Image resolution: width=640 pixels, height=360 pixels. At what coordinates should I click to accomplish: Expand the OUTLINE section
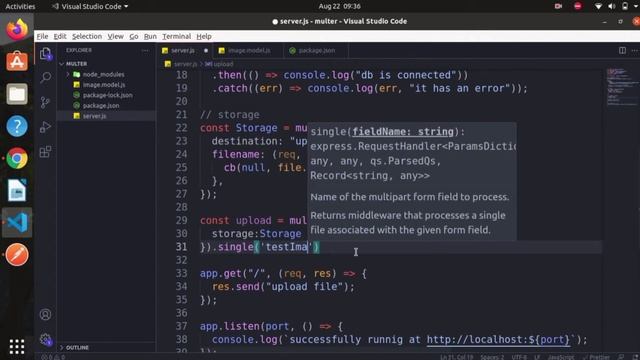coord(77,348)
